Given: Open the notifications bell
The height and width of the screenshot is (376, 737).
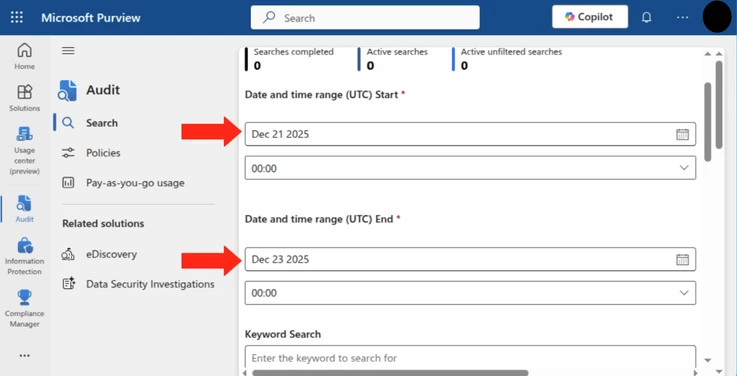Looking at the screenshot, I should click(647, 17).
